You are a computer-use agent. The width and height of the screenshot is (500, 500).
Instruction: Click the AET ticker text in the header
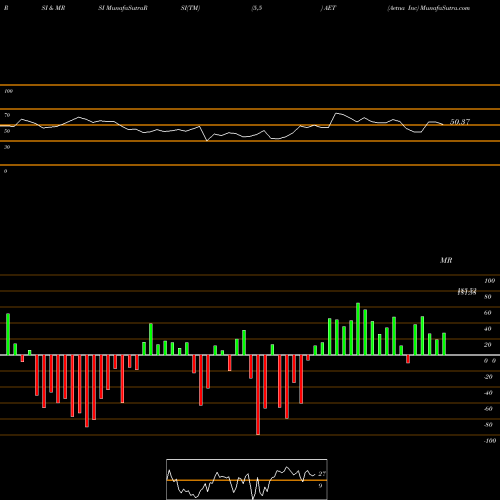[x=329, y=8]
